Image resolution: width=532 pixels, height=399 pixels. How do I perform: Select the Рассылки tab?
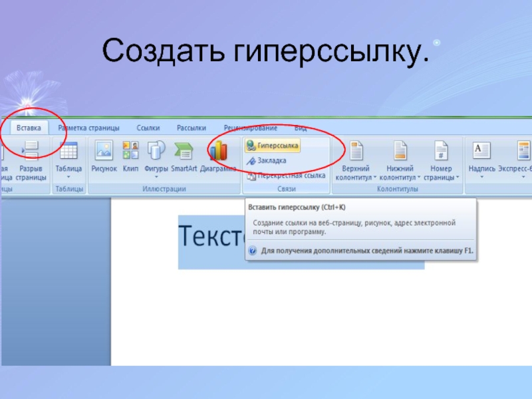click(192, 128)
